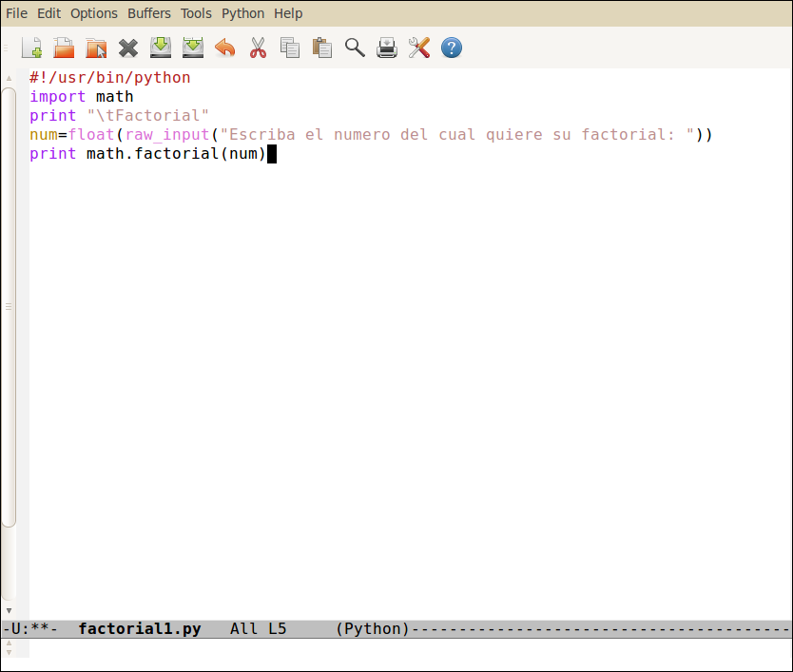The height and width of the screenshot is (672, 793).
Task: Click the minibuffer input area
Action: [410, 648]
